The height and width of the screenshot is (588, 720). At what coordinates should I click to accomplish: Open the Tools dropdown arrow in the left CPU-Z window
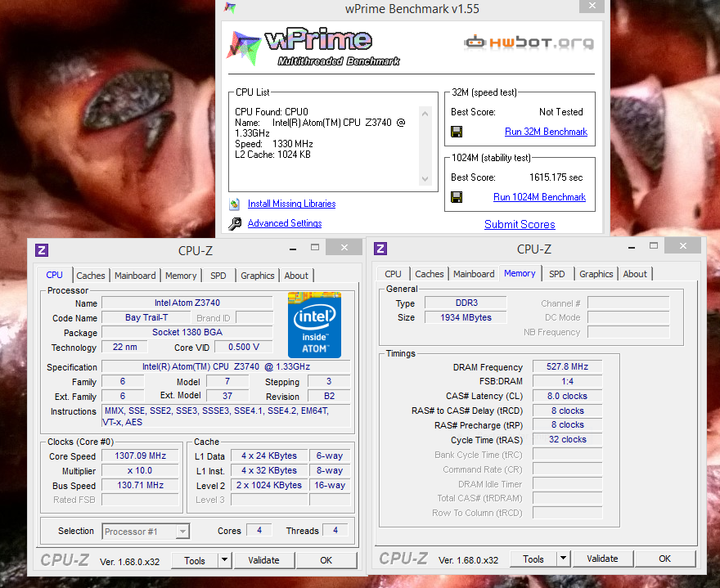click(x=224, y=560)
